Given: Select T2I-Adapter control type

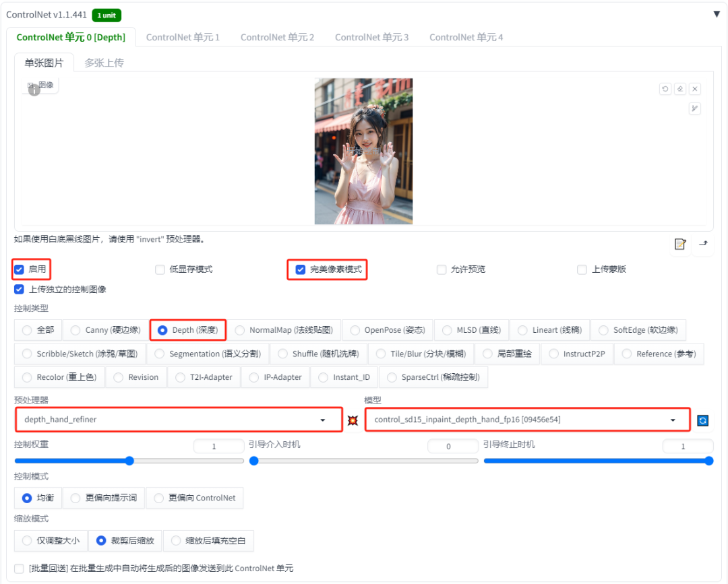Looking at the screenshot, I should (x=204, y=378).
